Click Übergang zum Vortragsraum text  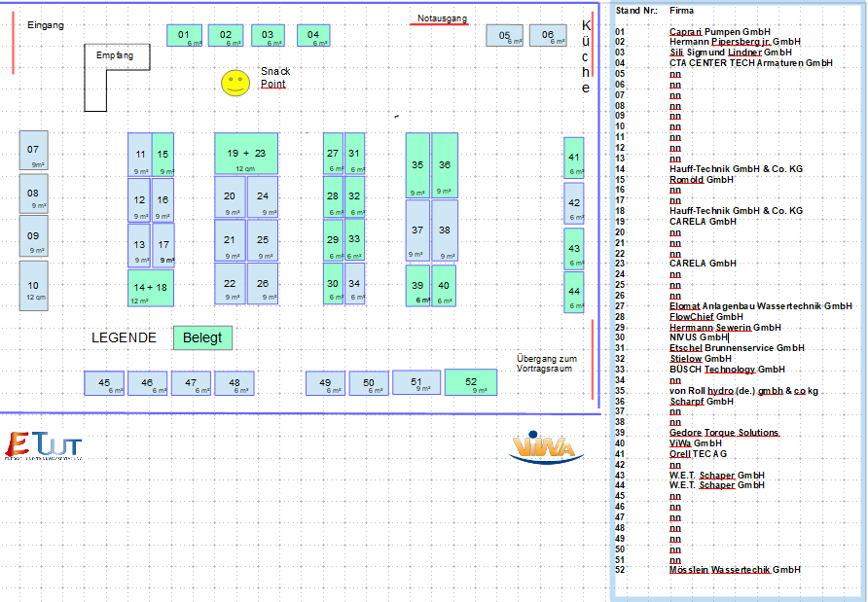click(547, 364)
